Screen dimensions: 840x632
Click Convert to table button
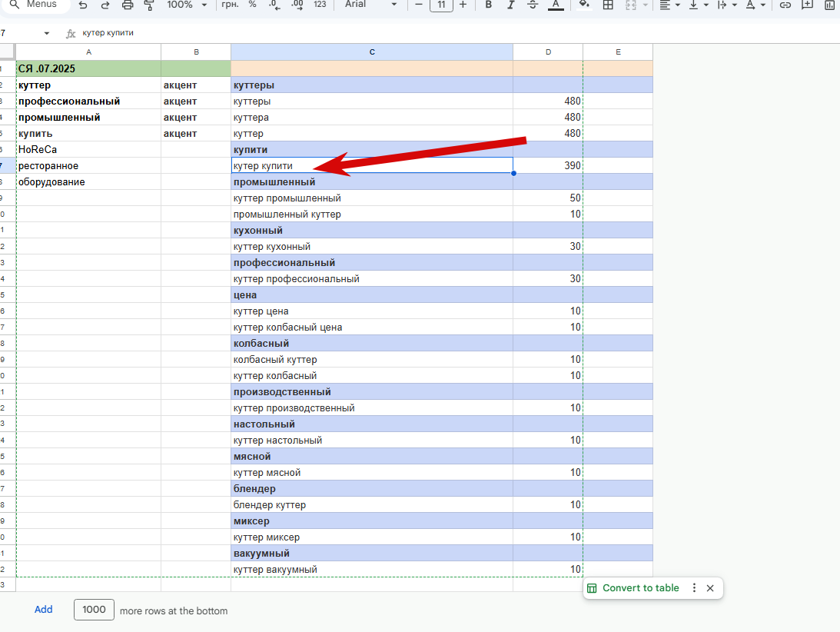click(x=633, y=588)
